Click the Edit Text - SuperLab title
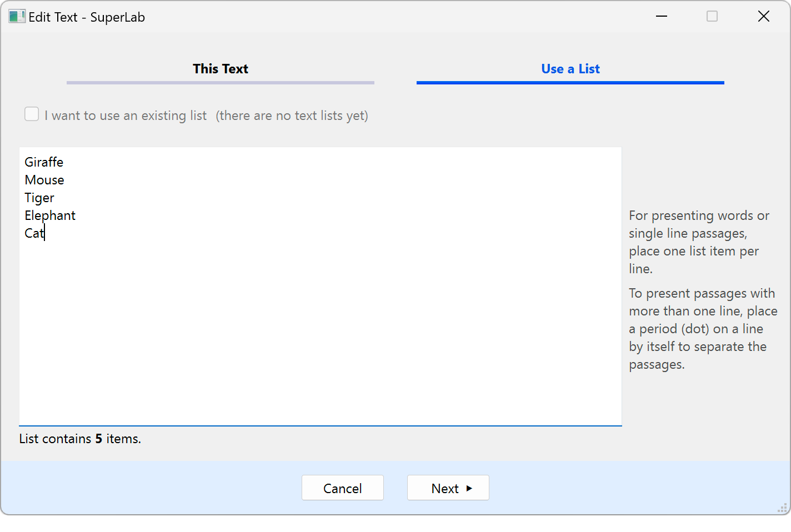This screenshot has height=532, width=791. [87, 17]
